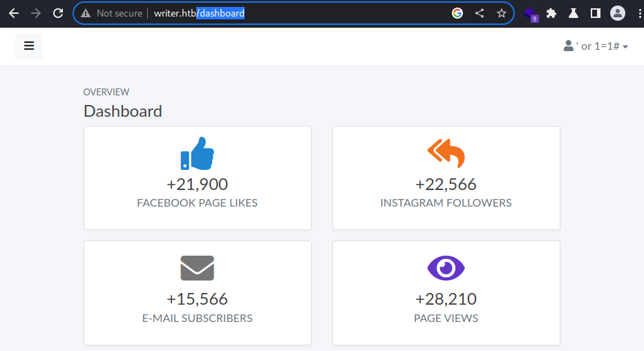Toggle the sidebar with the hamburger button
The width and height of the screenshot is (644, 351).
tap(29, 46)
